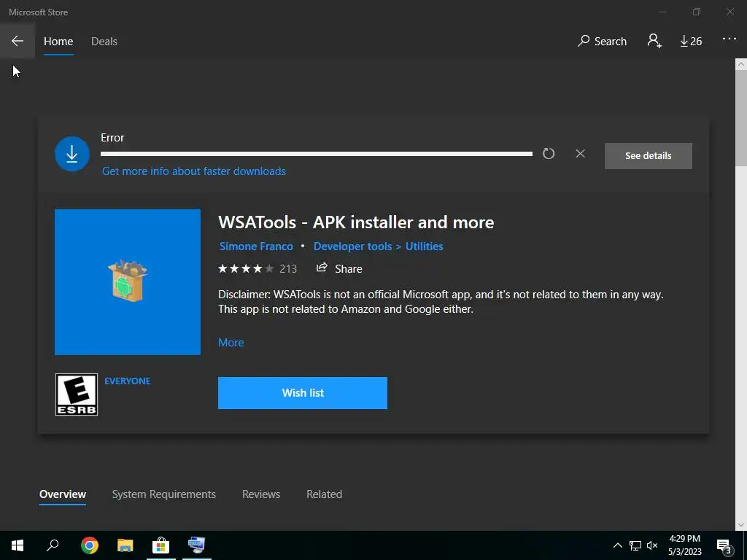Open the Utilities subcategory link
Screen dimensions: 747x560
click(424, 246)
